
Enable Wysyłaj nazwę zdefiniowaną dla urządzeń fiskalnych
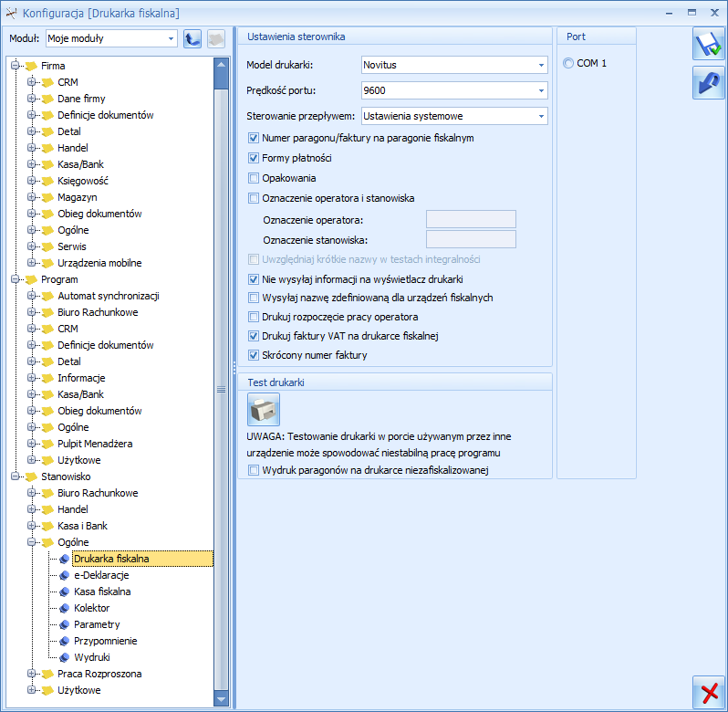pyautogui.click(x=254, y=298)
